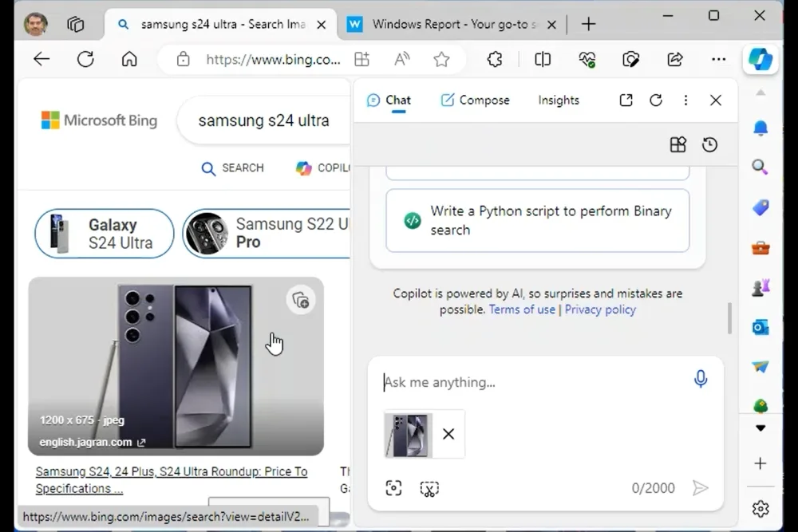
Task: Open Settings and more menu
Action: (719, 60)
